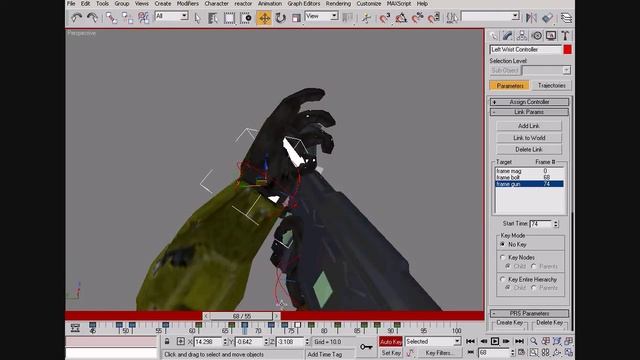Toggle the Selection Lock padlock
Viewport: 640px width, 360px height.
(x=167, y=341)
